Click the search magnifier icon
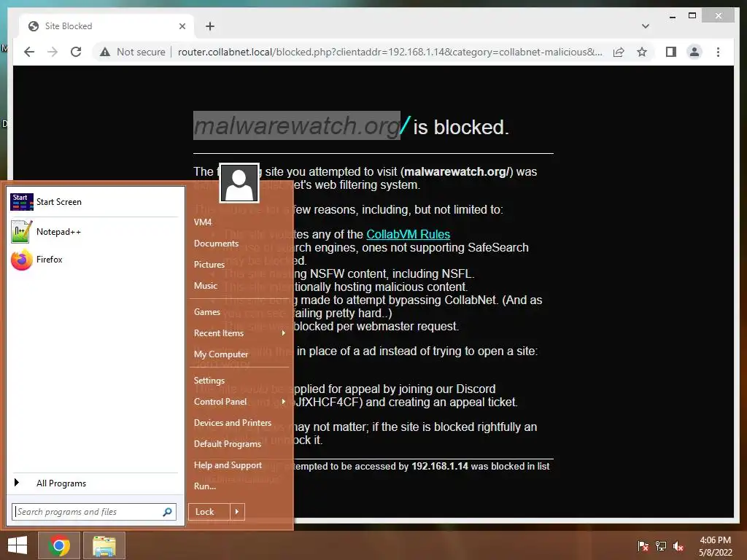The width and height of the screenshot is (747, 560). (167, 512)
